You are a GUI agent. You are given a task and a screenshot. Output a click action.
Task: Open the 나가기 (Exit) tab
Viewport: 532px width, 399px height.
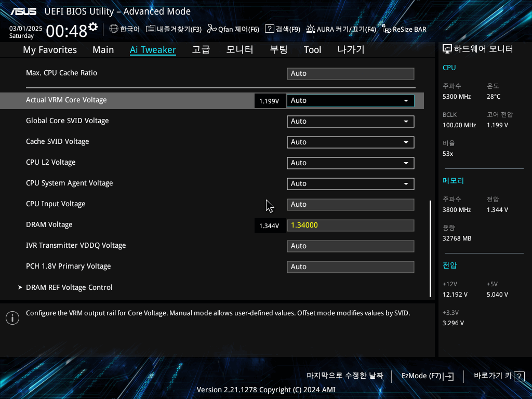pos(351,49)
